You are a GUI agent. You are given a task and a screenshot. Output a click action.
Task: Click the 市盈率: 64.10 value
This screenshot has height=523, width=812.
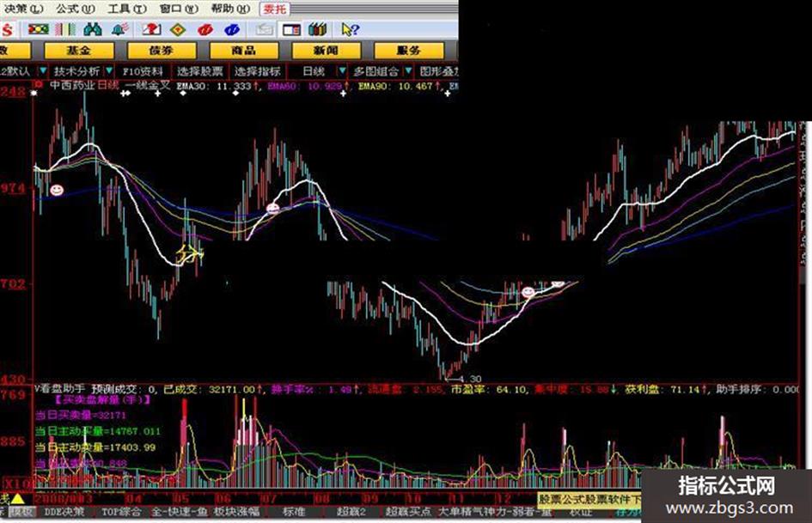[x=489, y=389]
